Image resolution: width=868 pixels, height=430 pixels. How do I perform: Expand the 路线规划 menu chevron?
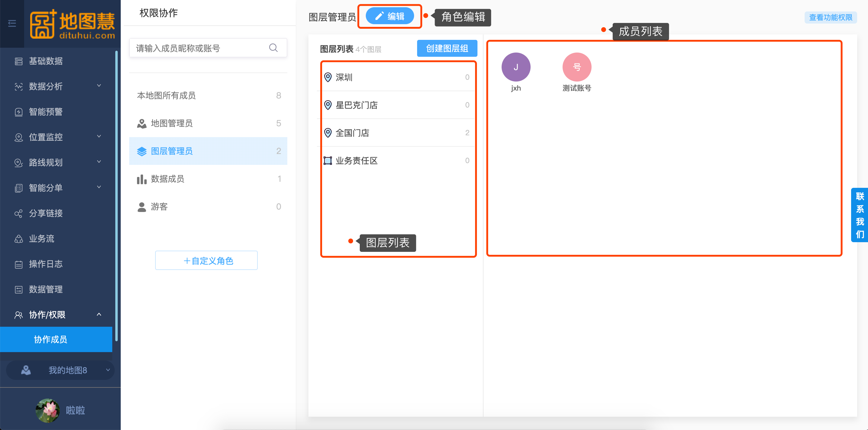point(99,162)
